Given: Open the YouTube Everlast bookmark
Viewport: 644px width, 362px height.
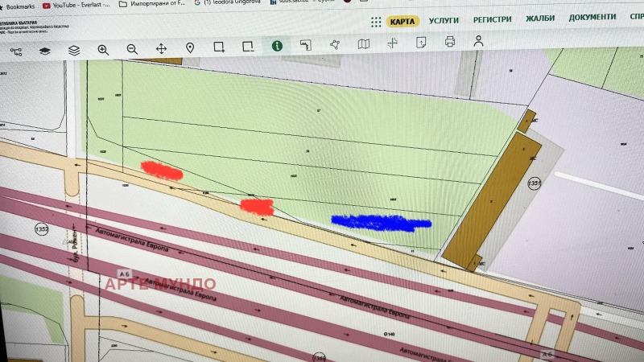Looking at the screenshot, I should click(x=80, y=5).
